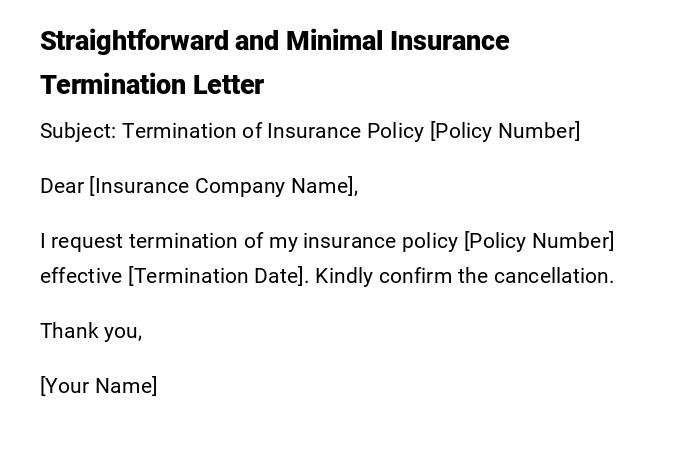Select [Policy Number] placeholder in the body paragraph

coord(539,241)
